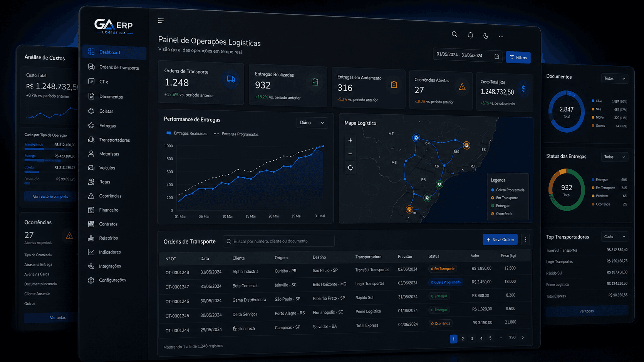Click the Financeiro icon in sidebar
Screen dimensions: 644x362
point(91,210)
